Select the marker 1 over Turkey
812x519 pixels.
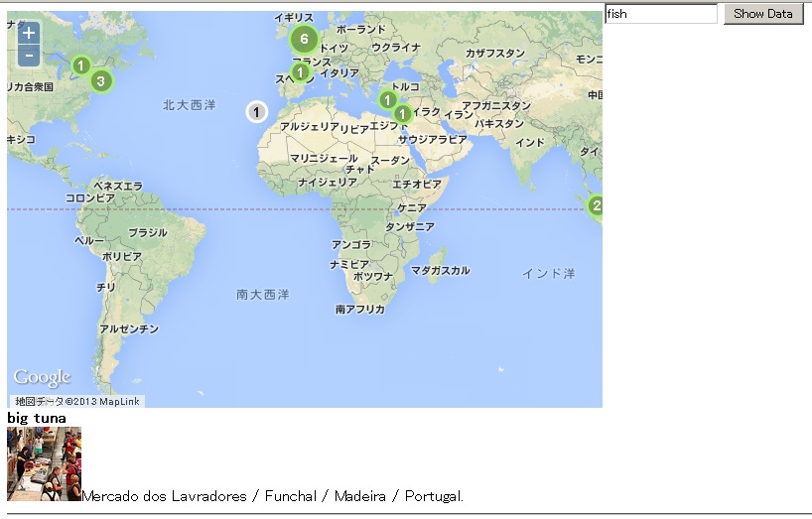(x=387, y=99)
